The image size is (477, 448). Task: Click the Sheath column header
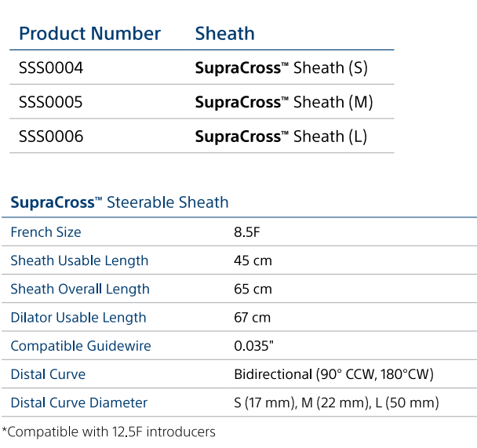[x=224, y=34]
